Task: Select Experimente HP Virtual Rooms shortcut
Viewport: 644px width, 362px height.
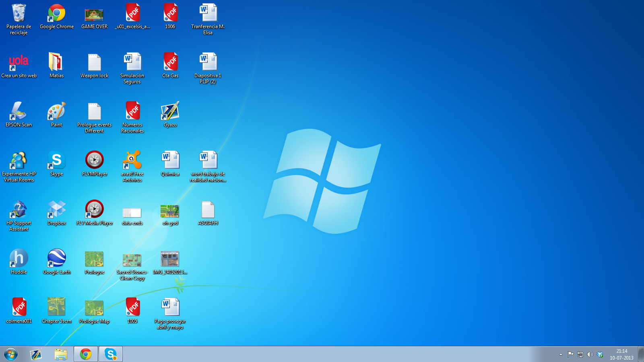Action: click(19, 167)
